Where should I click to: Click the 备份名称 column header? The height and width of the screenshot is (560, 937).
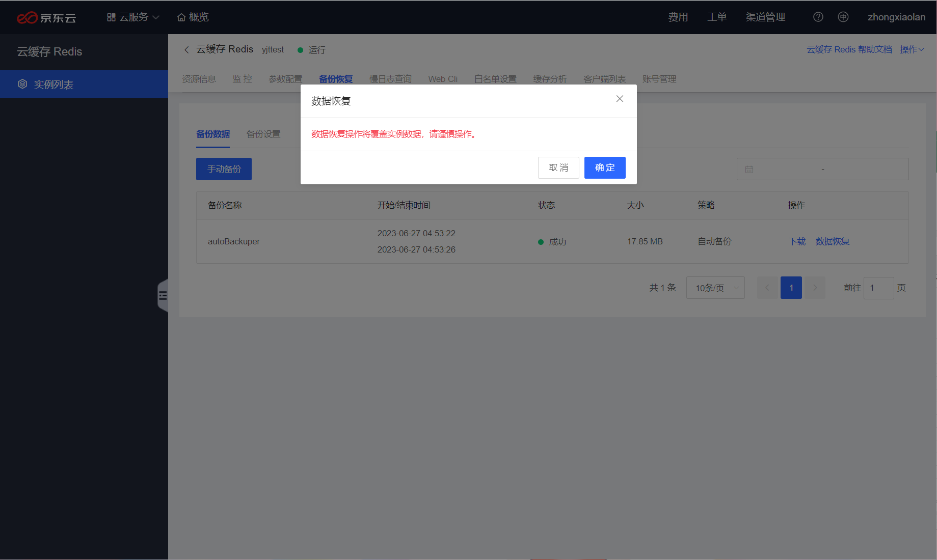(225, 205)
